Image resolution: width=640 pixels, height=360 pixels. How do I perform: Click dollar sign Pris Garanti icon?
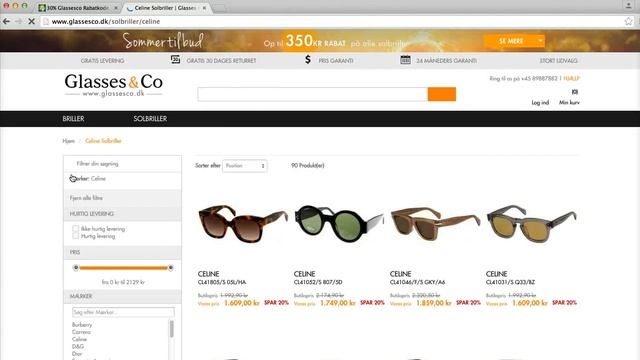tap(308, 60)
